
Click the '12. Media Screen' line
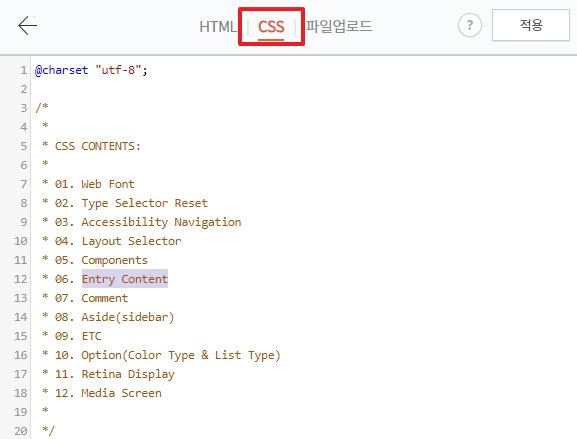108,393
